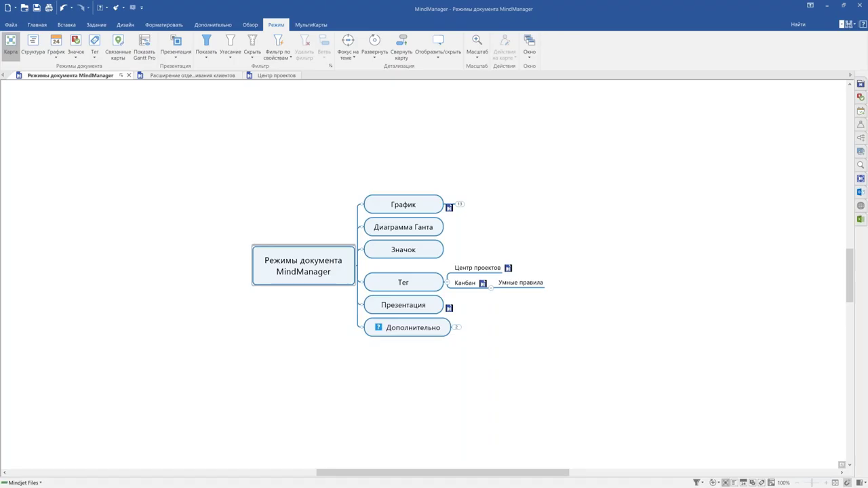Switch to the МультиКарты ribbon tab

[311, 25]
